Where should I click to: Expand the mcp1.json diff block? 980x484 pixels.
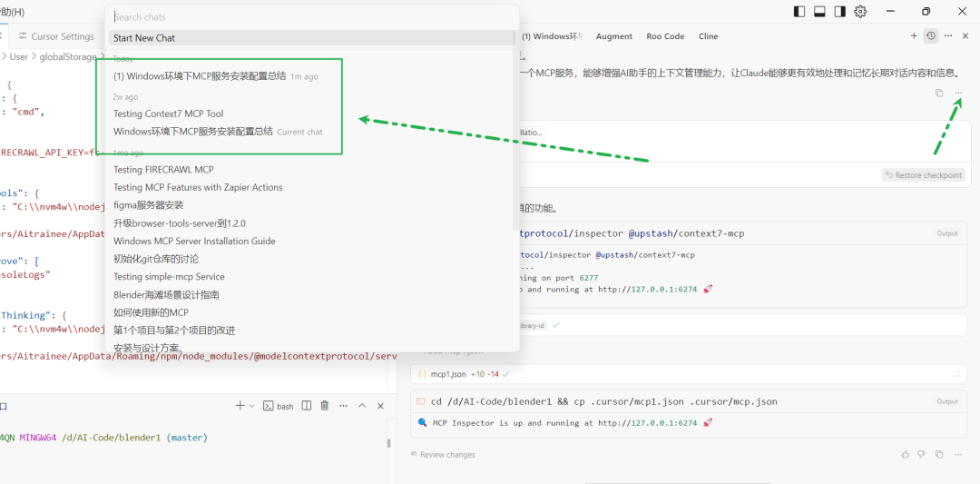[x=957, y=374]
